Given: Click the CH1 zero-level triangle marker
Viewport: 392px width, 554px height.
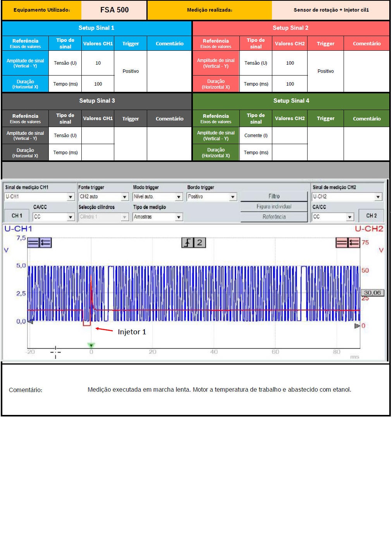Looking at the screenshot, I should [30, 322].
